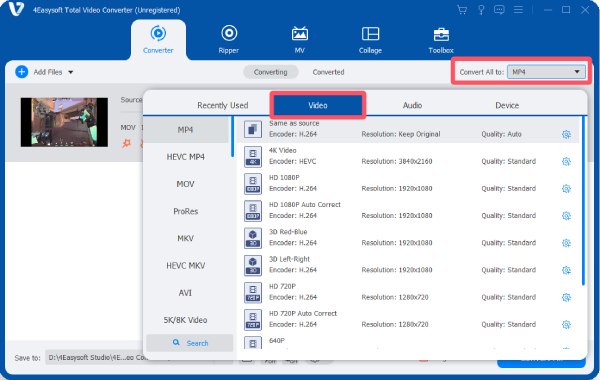Select 'Quality: Auto' text

point(501,134)
